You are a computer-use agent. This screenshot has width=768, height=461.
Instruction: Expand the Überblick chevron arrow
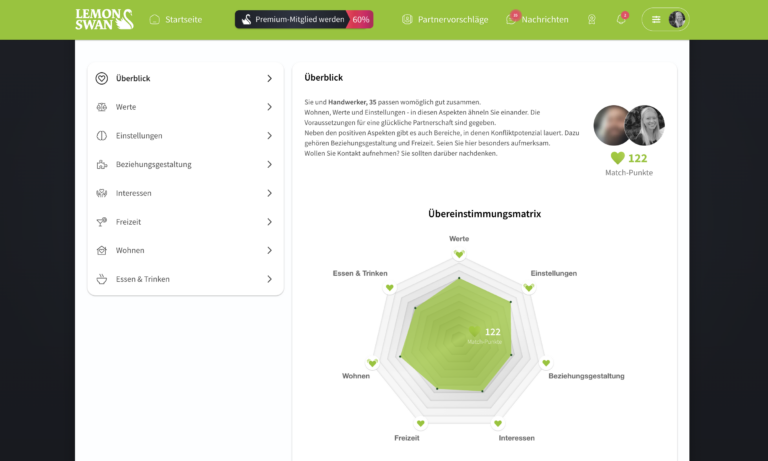tap(269, 78)
